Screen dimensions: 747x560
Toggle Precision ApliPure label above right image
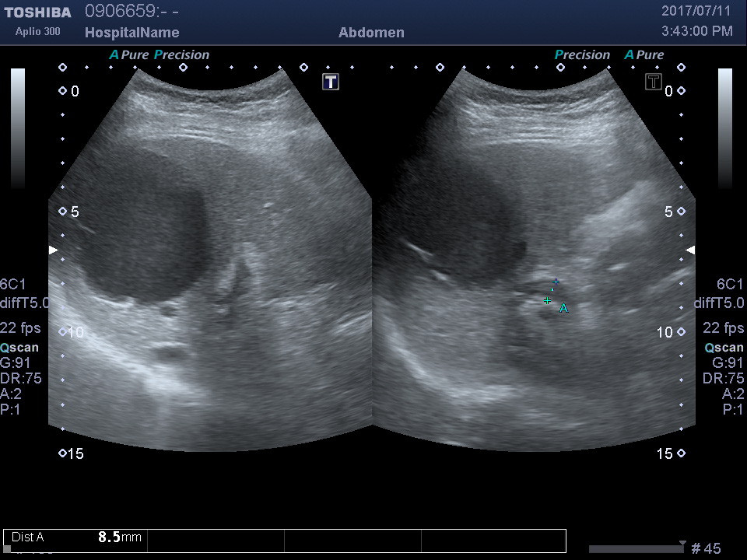click(x=608, y=55)
